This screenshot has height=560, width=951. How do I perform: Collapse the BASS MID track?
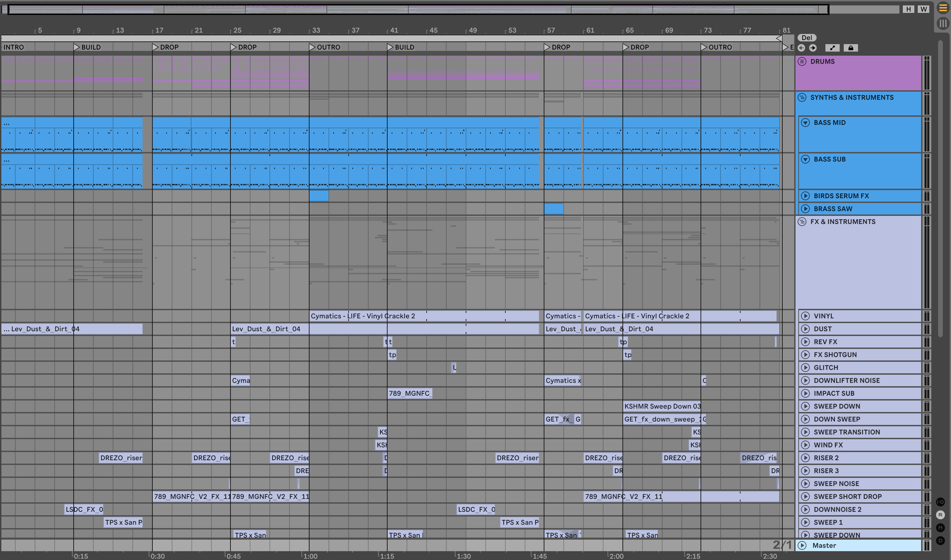tap(805, 123)
